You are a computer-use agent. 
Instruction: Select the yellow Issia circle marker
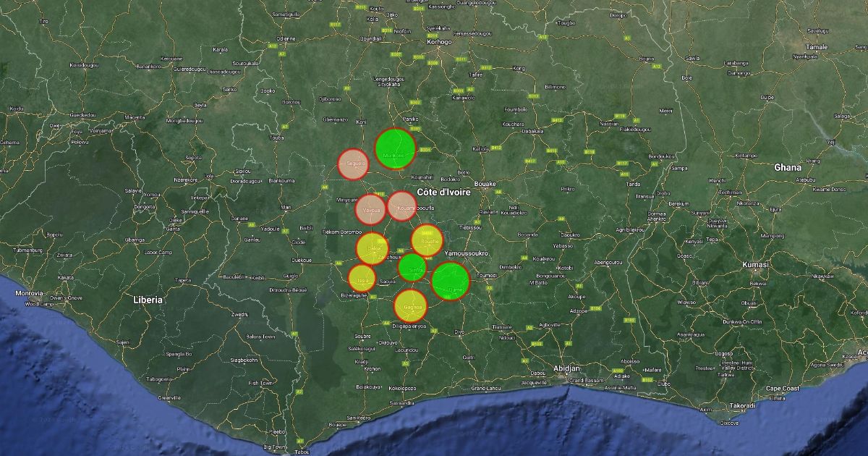click(362, 278)
